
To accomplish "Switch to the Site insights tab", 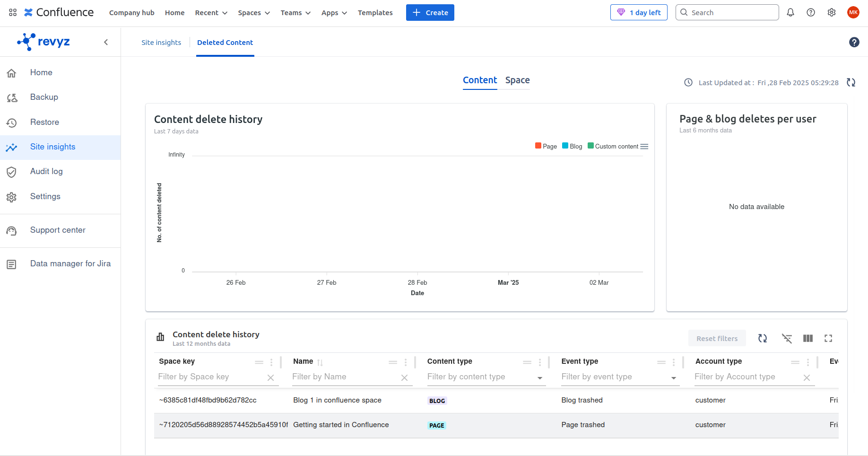I will point(161,43).
